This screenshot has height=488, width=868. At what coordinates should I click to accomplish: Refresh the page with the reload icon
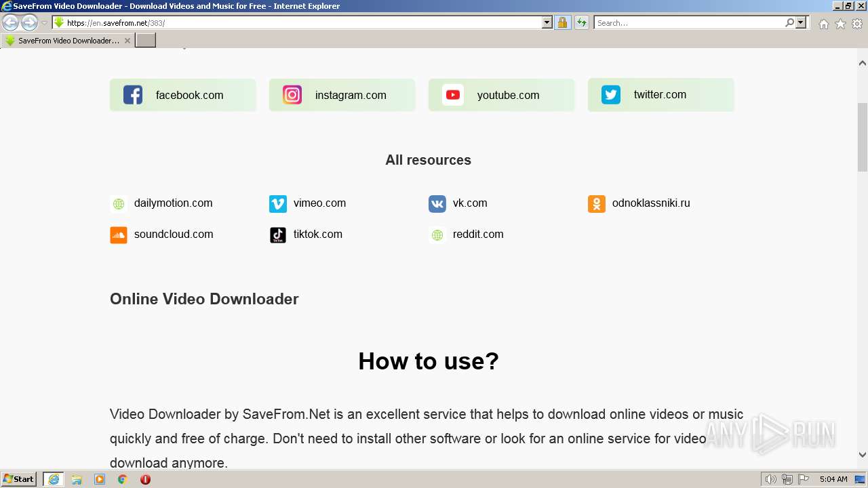coord(582,22)
